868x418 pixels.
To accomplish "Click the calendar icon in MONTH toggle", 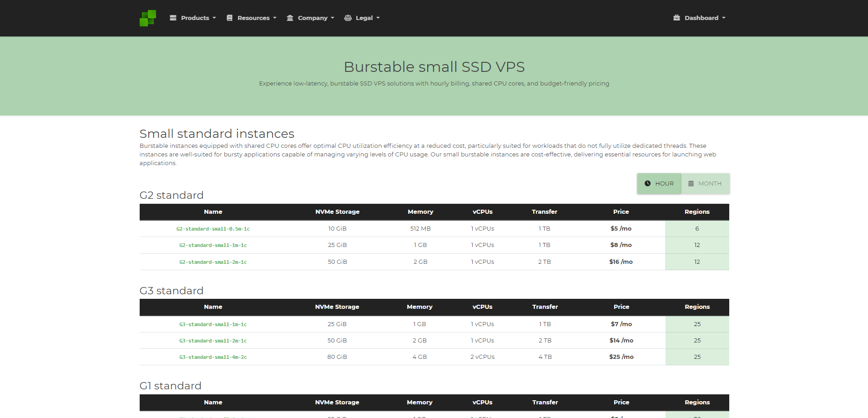I will (691, 184).
